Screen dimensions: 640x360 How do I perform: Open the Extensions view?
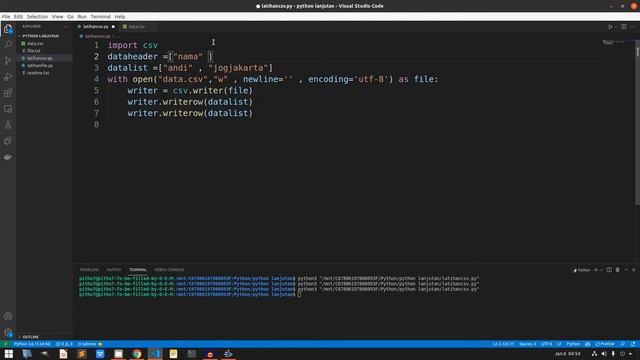point(8,93)
